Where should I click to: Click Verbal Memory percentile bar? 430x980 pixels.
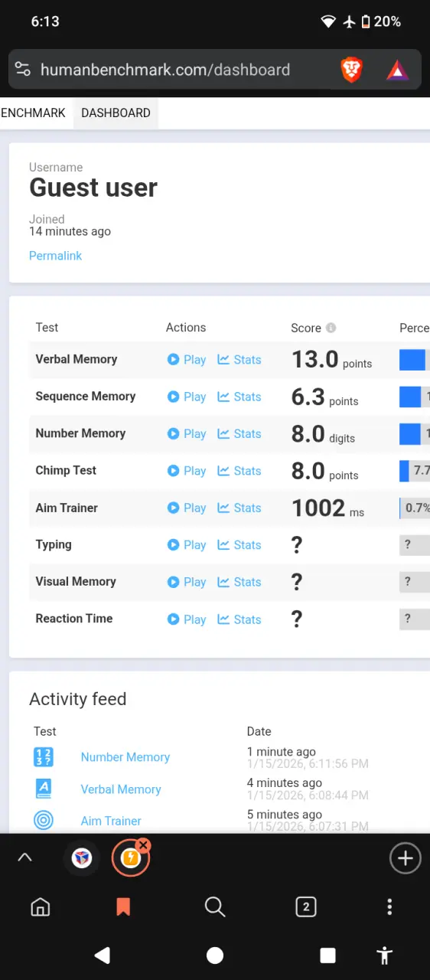[x=415, y=360]
